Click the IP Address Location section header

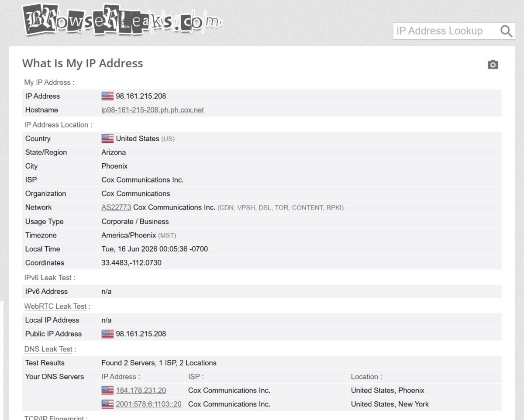58,125
